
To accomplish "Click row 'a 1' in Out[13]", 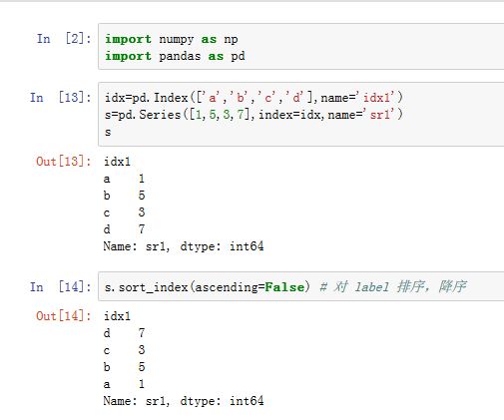I will (x=124, y=179).
